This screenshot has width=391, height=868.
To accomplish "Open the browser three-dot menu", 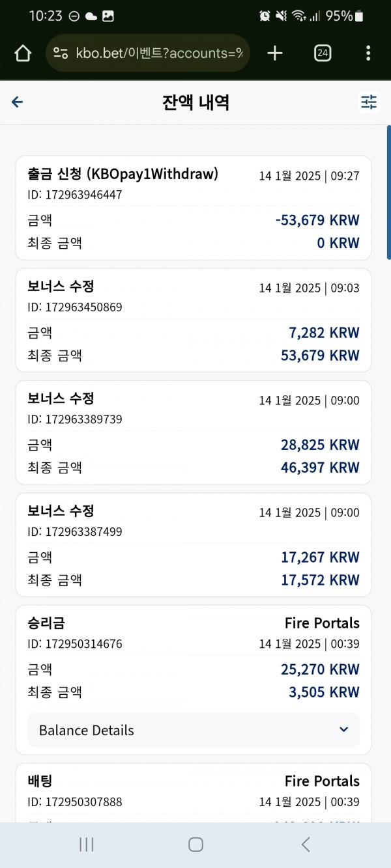I will click(x=368, y=53).
